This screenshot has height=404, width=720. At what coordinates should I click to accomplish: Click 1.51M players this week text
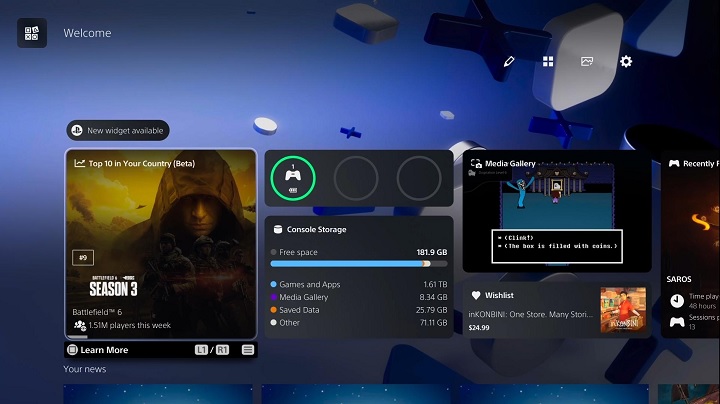(129, 325)
